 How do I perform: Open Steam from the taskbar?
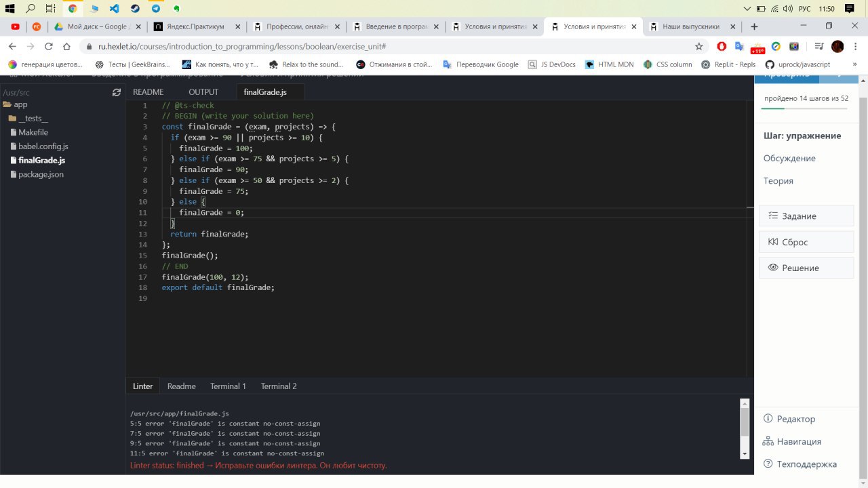135,9
